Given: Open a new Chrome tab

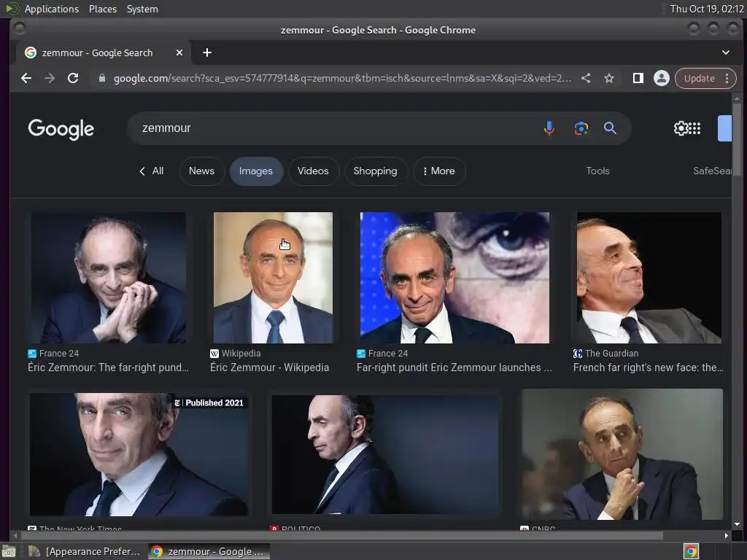Looking at the screenshot, I should [206, 52].
